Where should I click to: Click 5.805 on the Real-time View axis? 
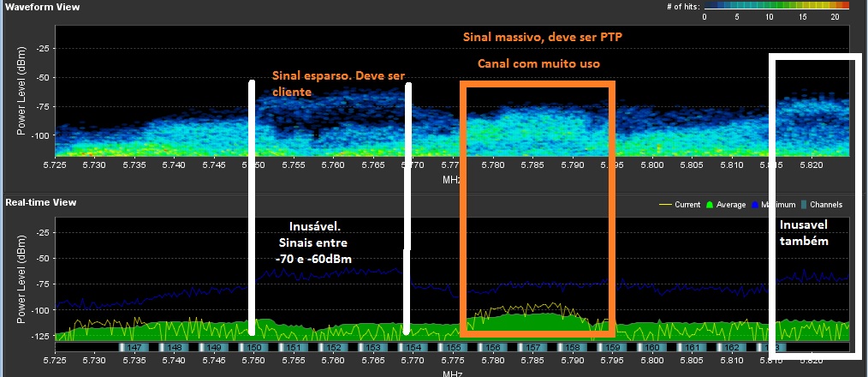(x=693, y=361)
